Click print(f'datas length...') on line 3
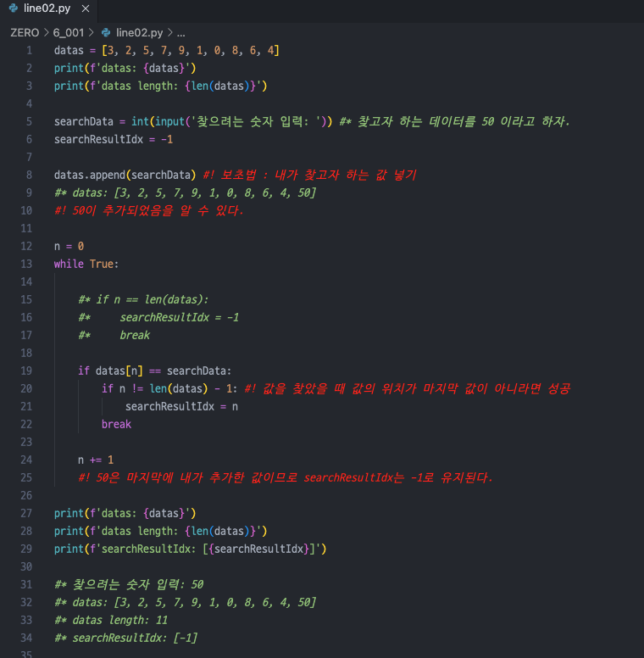The width and height of the screenshot is (644, 658). pos(161,86)
